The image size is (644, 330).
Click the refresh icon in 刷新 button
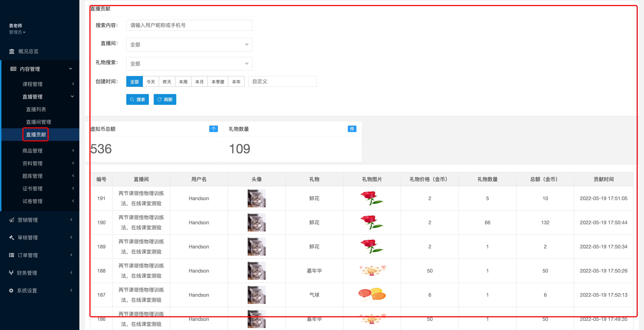coord(159,99)
